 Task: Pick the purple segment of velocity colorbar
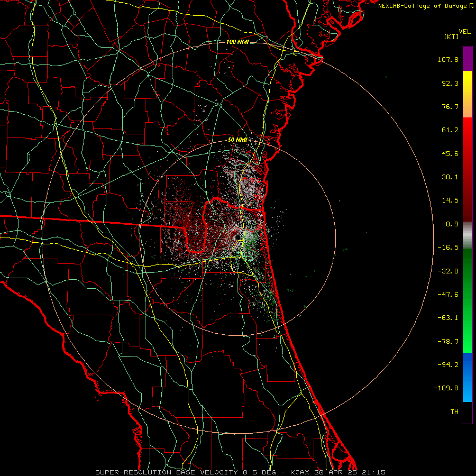[x=467, y=59]
